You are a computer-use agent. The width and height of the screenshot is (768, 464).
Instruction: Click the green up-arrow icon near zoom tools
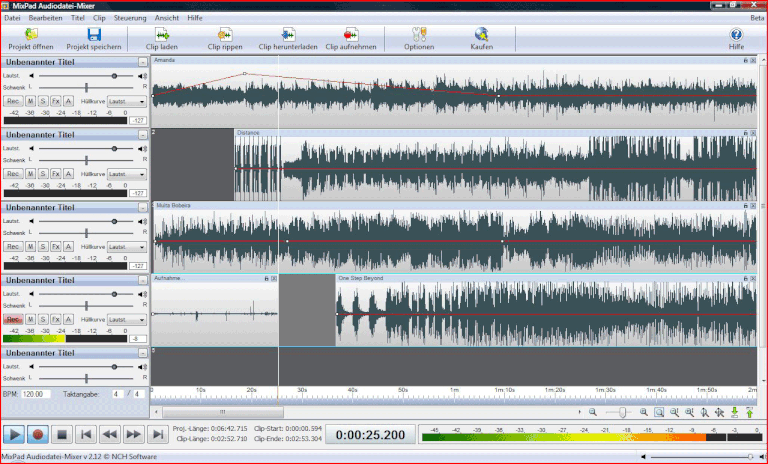[x=749, y=413]
